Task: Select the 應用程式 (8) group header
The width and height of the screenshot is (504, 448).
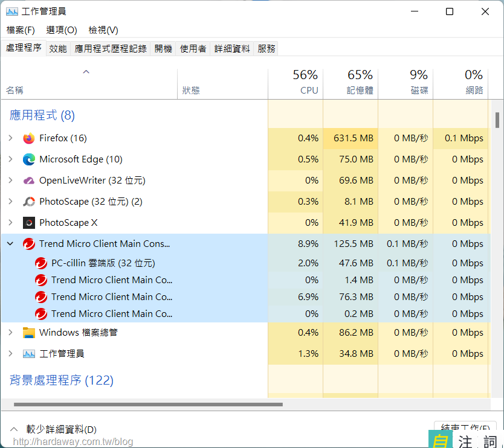Action: (42, 115)
